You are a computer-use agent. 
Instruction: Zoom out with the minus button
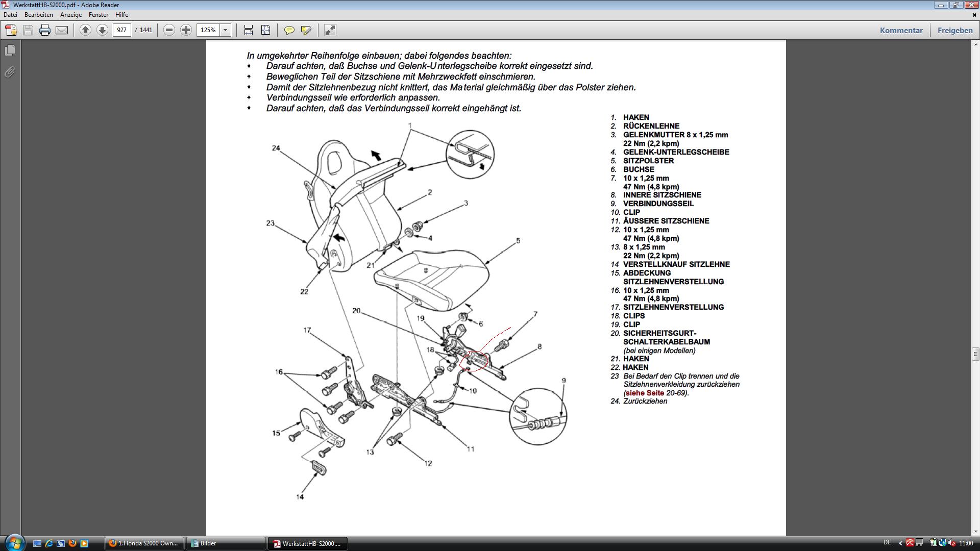click(169, 30)
